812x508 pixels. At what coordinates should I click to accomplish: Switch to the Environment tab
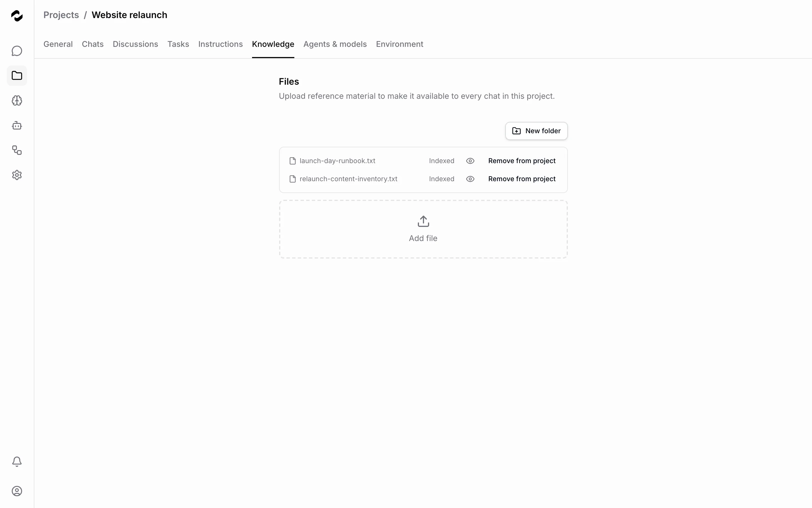tap(400, 44)
